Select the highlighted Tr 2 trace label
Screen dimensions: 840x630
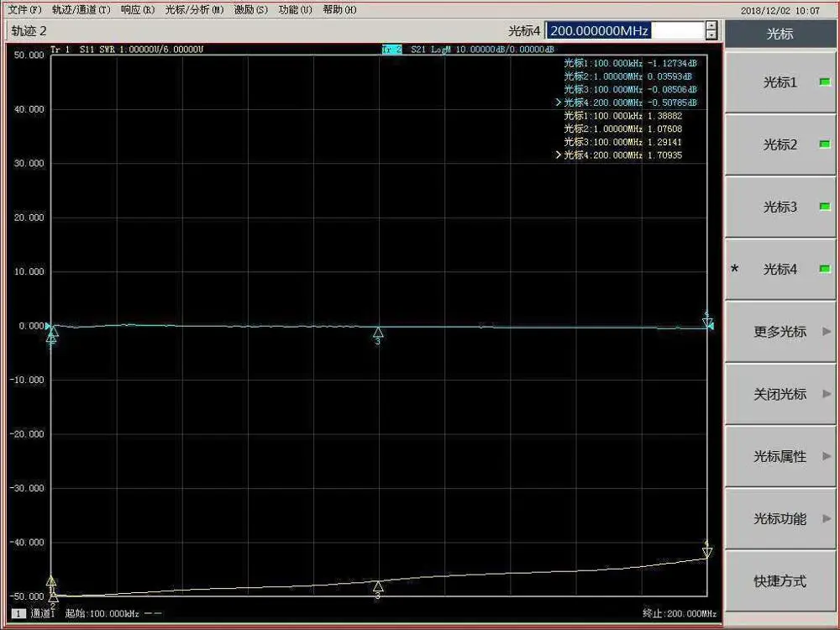point(392,50)
